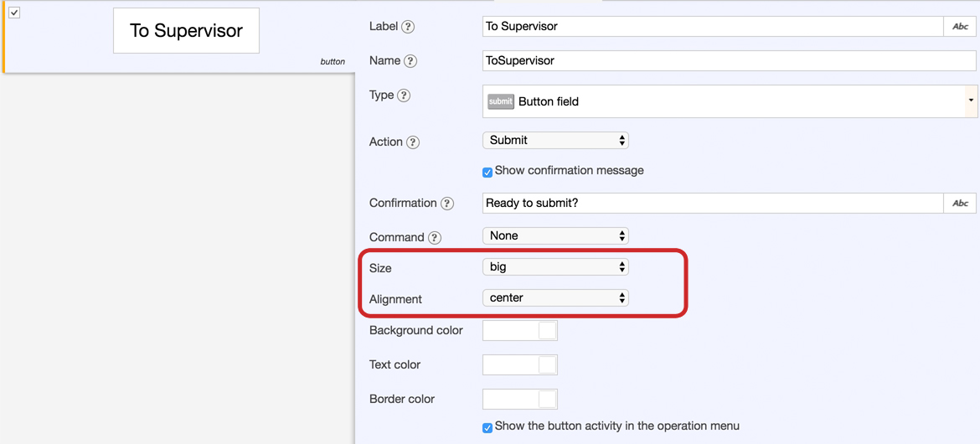Image resolution: width=980 pixels, height=444 pixels.
Task: Open the Type selector showing Button field
Action: (x=729, y=101)
